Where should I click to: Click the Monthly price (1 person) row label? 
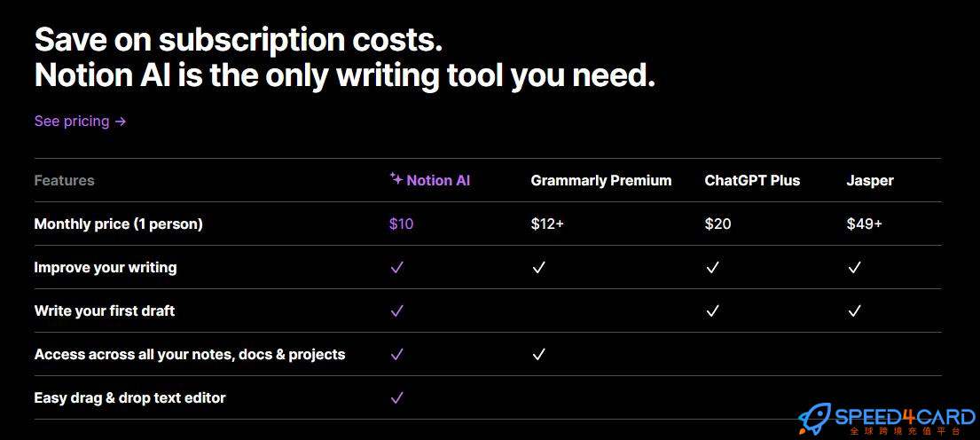coord(119,224)
